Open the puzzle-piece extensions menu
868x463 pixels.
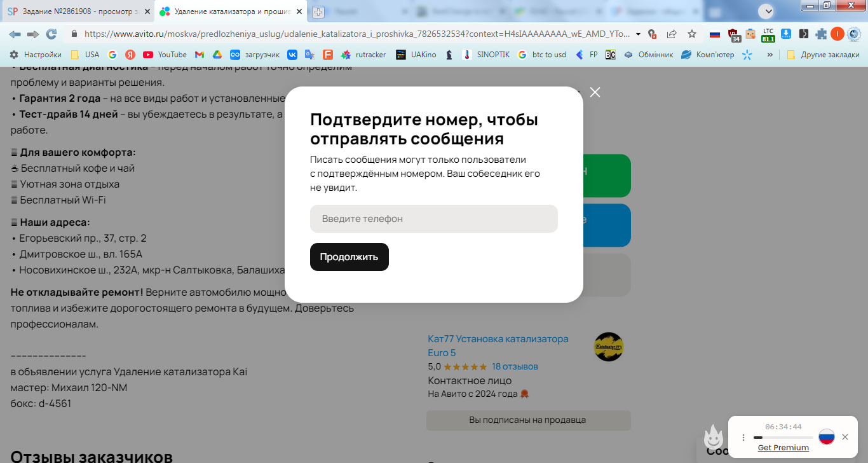click(822, 34)
